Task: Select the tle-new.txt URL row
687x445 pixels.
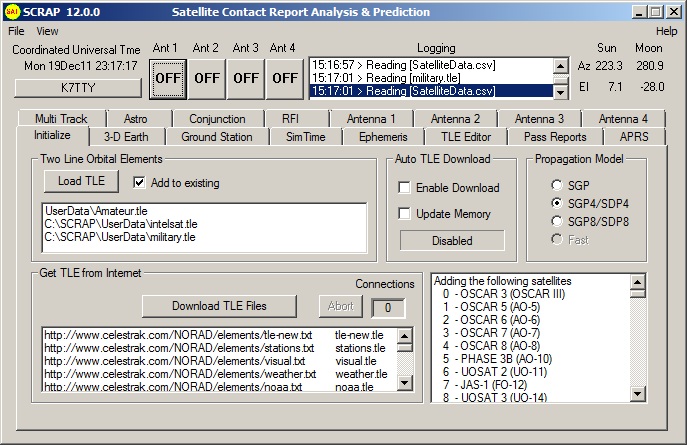Action: pos(219,335)
